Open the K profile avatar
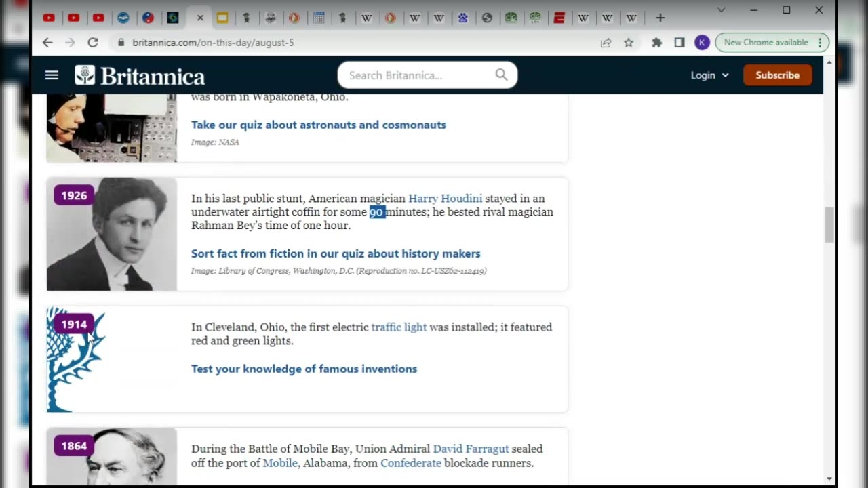868x488 pixels. pyautogui.click(x=702, y=43)
